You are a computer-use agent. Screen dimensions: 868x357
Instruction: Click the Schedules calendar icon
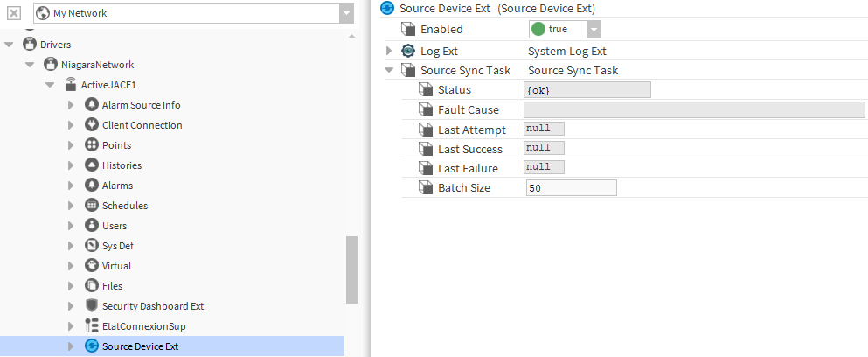92,206
